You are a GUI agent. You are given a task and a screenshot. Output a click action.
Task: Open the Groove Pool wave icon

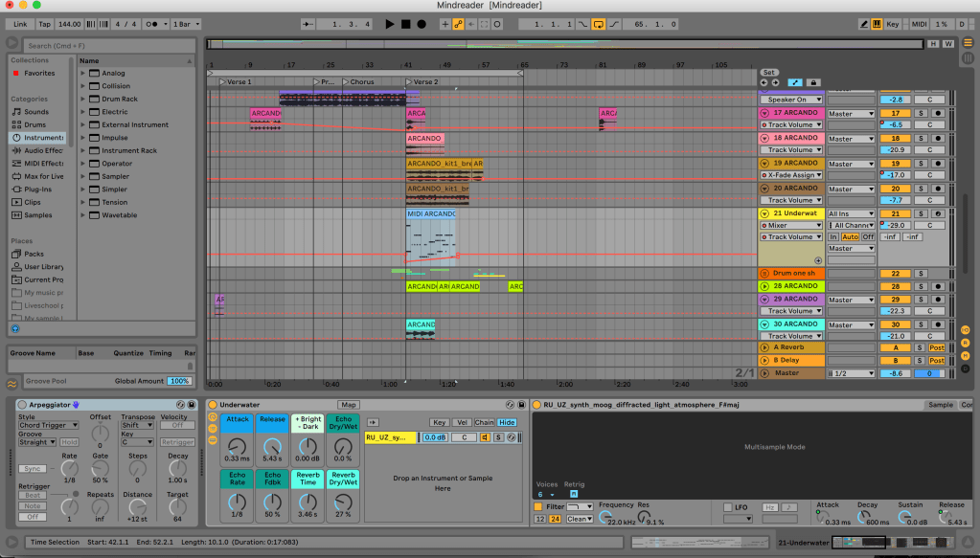[x=11, y=383]
